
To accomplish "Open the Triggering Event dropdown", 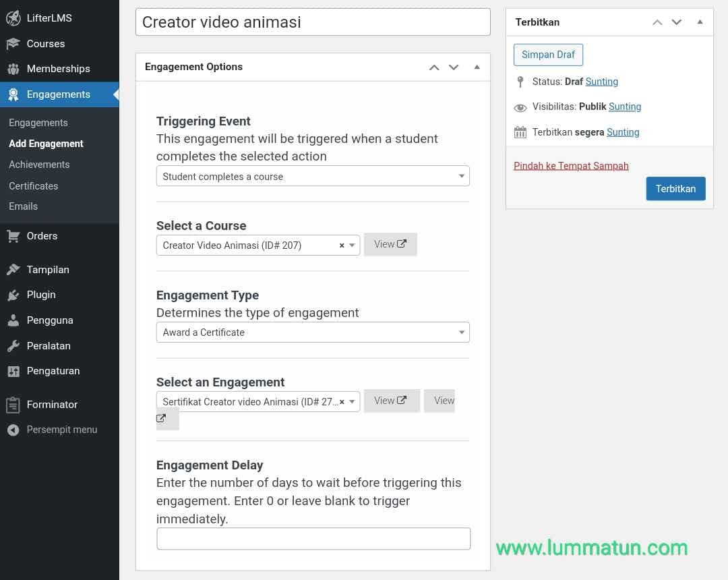I will pyautogui.click(x=313, y=177).
